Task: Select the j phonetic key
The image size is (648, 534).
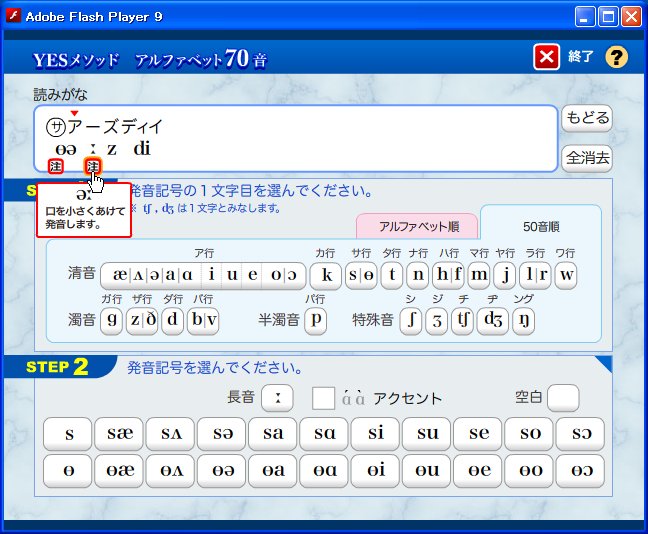Action: point(505,274)
